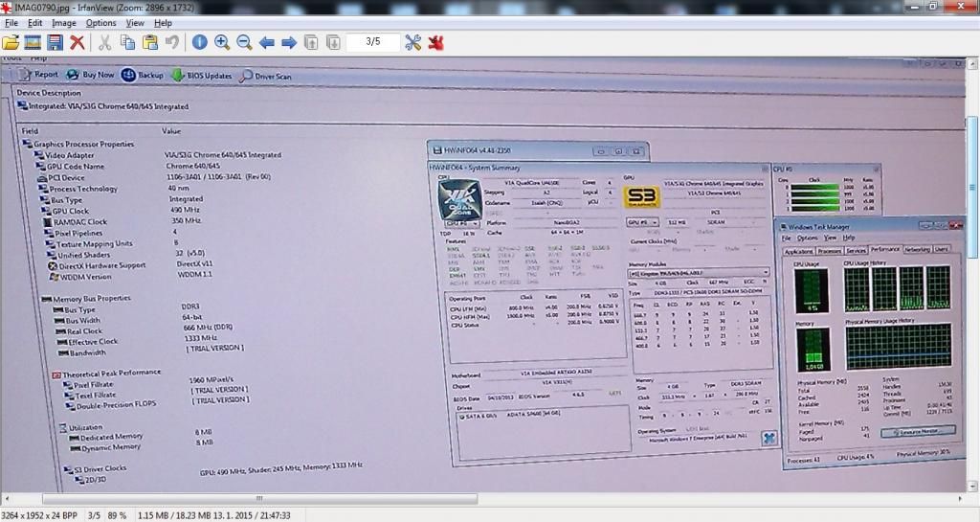Screen dimensions: 980x522
Task: Click the Resource Monitor button in Task Manager
Action: [918, 431]
